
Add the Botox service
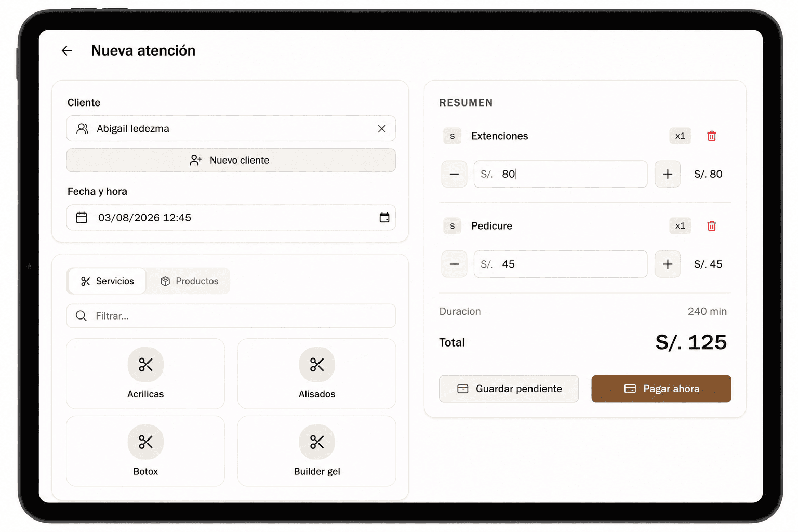tap(145, 451)
